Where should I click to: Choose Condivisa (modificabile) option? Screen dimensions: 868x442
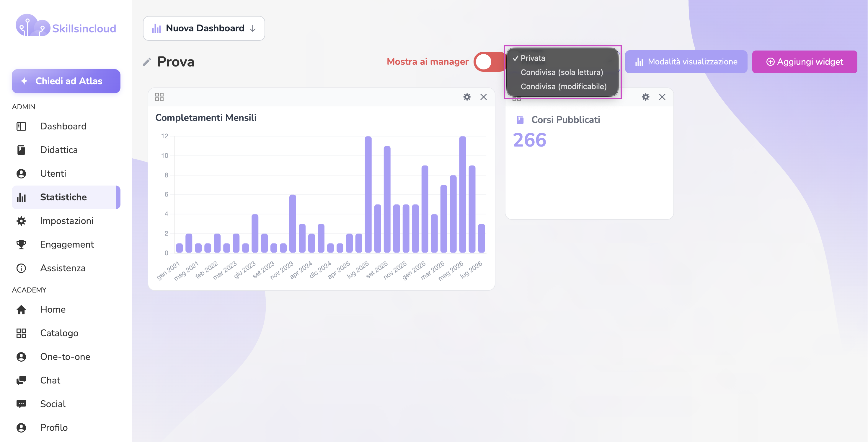(x=562, y=86)
